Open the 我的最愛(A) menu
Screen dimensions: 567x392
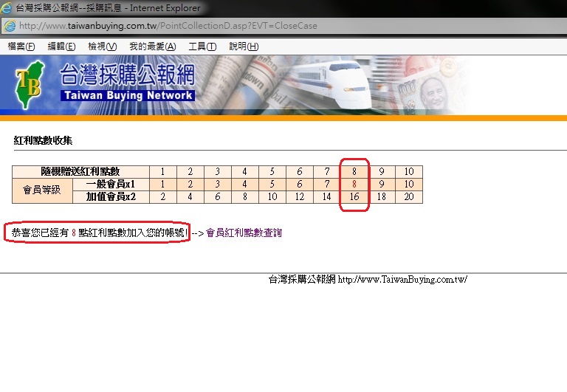tap(153, 47)
